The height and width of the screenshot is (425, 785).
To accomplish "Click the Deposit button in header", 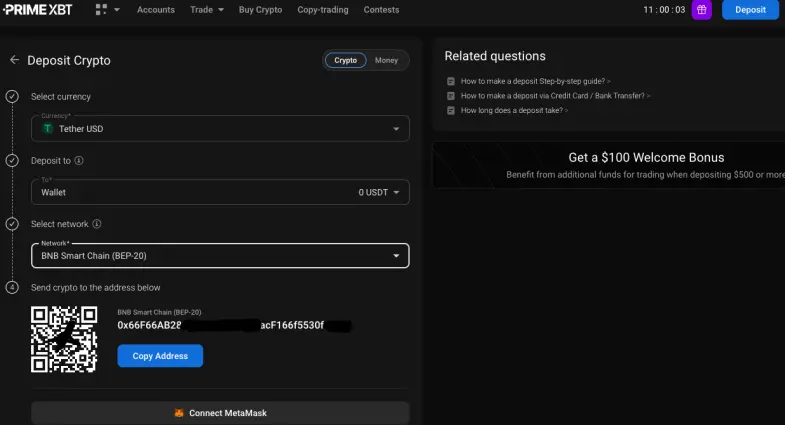I will (x=750, y=10).
